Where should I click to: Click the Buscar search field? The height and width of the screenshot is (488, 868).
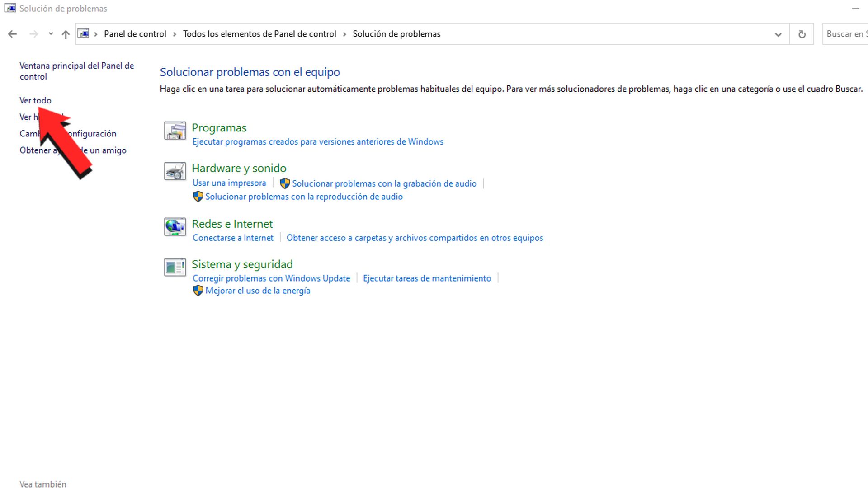(845, 34)
